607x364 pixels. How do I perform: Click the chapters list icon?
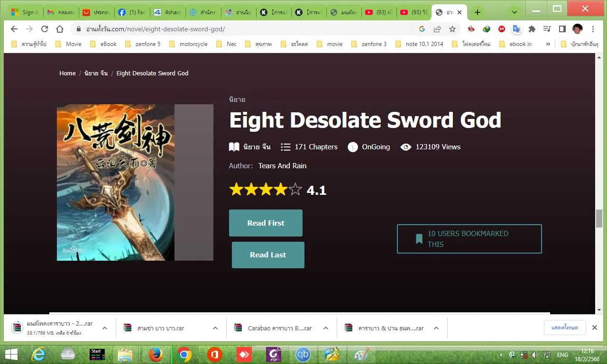[285, 147]
